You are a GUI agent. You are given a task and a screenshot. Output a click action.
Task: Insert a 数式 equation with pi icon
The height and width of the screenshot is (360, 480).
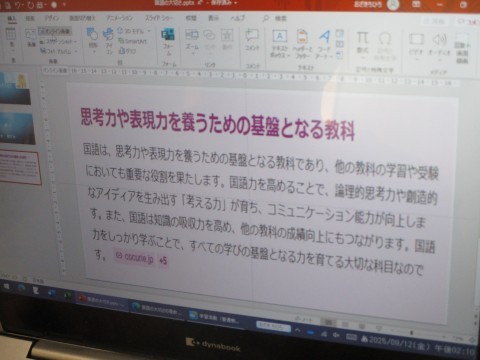(362, 43)
